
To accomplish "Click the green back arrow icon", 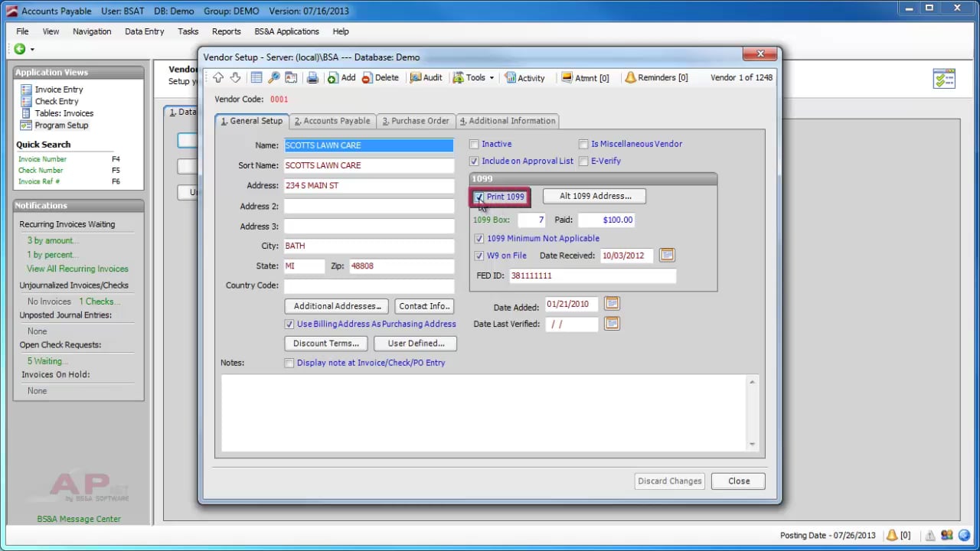I will 20,49.
